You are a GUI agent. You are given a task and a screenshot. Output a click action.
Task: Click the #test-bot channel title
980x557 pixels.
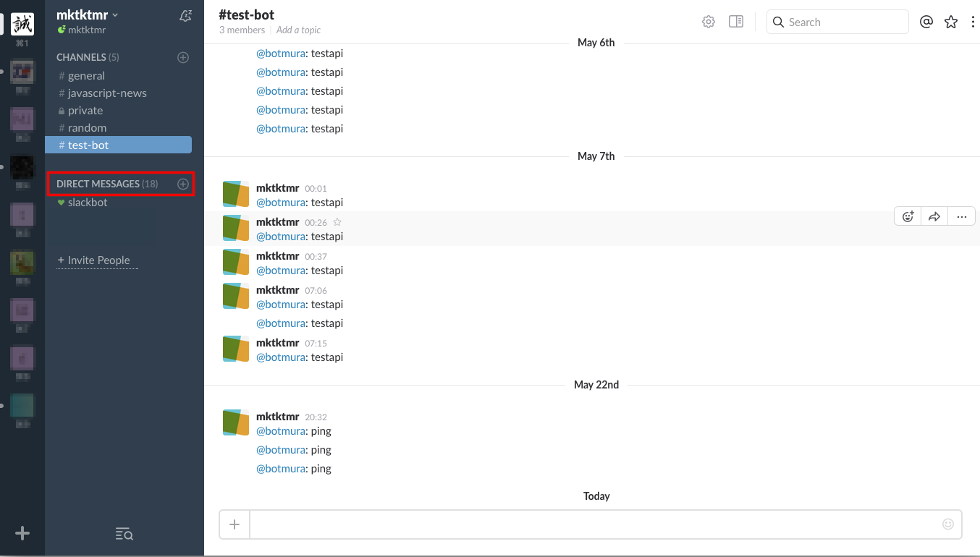click(246, 14)
